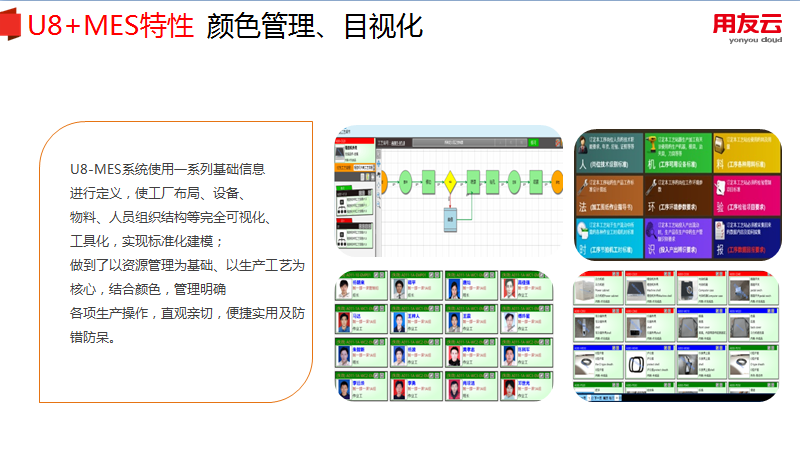Open the magenta 验 inspection items tile
Screen dimensions: 800x450
[x=747, y=195]
